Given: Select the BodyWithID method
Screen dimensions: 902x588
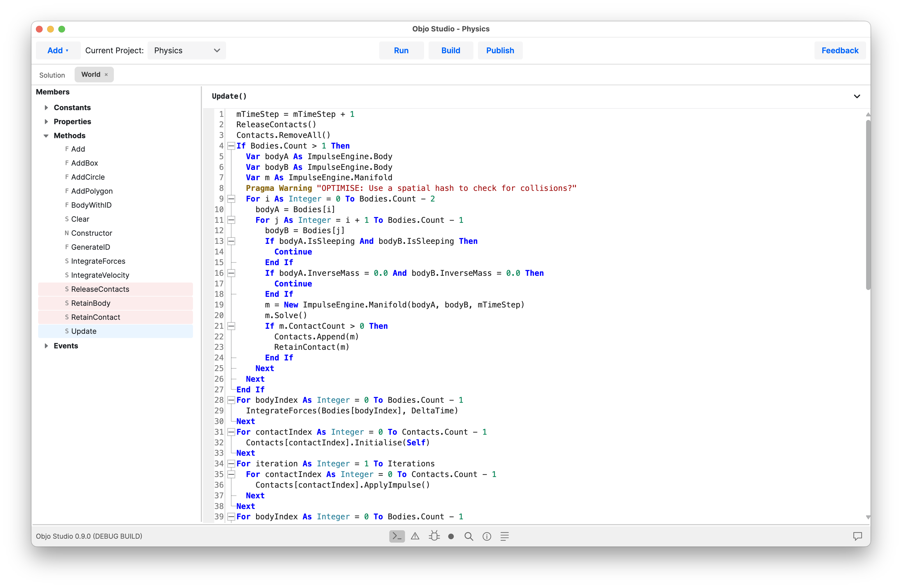Looking at the screenshot, I should [115, 205].
